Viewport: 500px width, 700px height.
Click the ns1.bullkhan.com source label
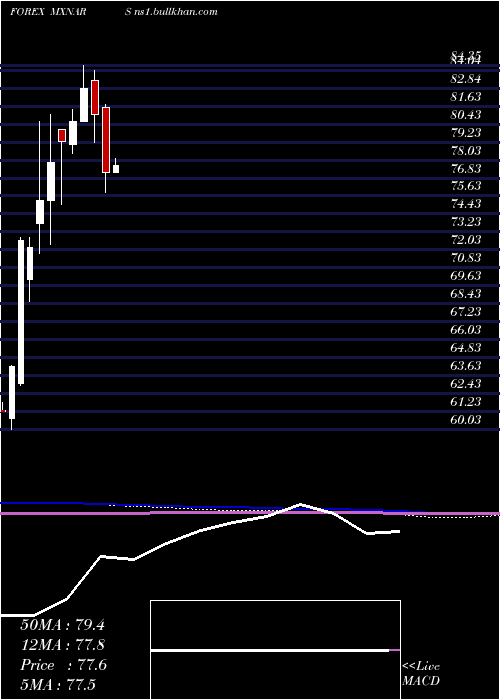(175, 12)
